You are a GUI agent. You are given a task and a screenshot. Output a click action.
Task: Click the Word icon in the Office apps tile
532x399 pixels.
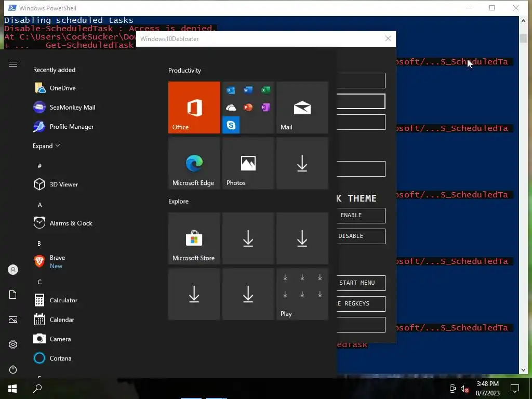coord(248,90)
